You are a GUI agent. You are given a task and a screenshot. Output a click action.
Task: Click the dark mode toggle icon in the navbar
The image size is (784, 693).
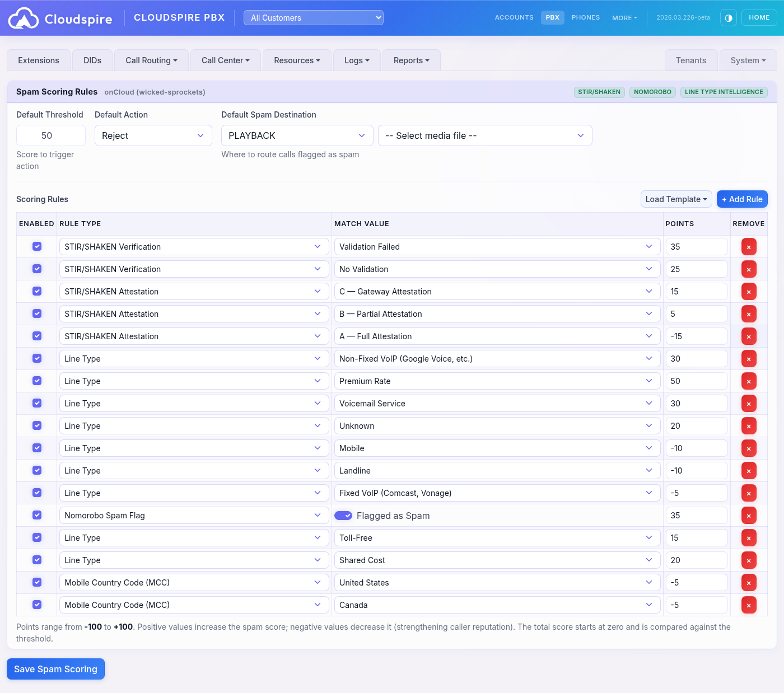click(x=728, y=17)
